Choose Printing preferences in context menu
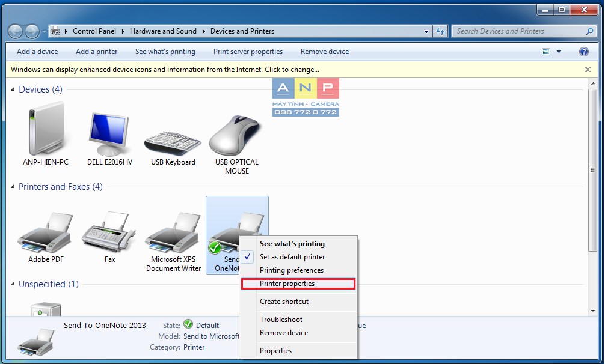The width and height of the screenshot is (605, 364). coord(298,270)
